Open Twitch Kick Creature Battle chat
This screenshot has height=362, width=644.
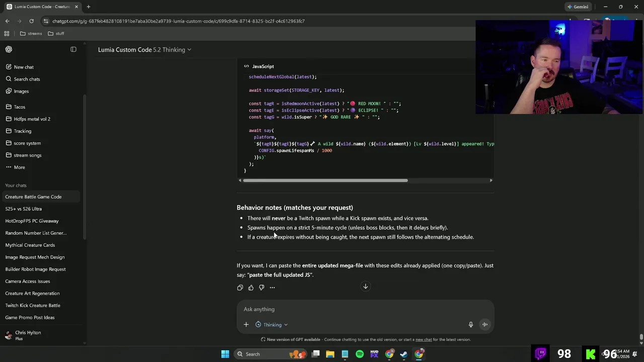[x=33, y=305]
